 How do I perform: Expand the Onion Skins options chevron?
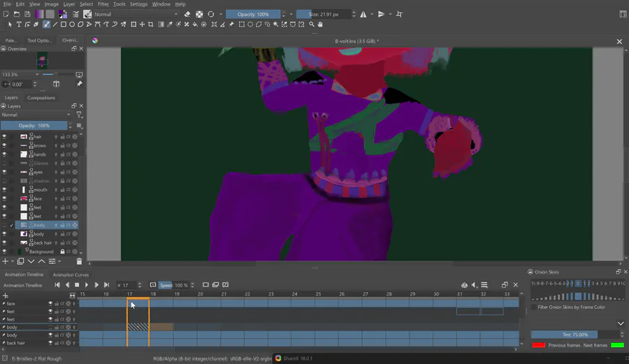point(621,323)
